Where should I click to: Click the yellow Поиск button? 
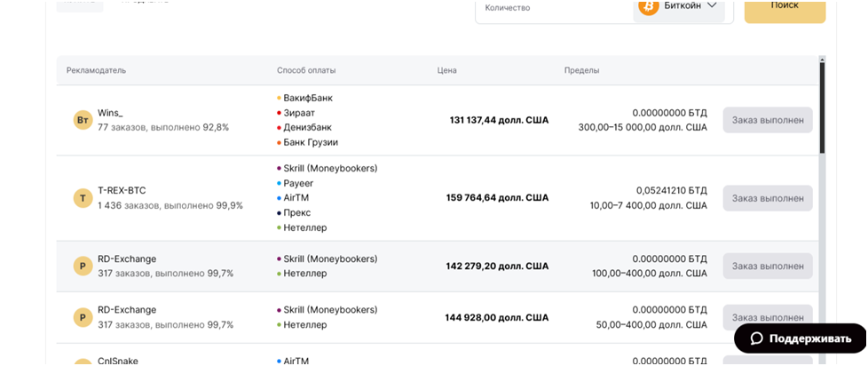(x=785, y=8)
